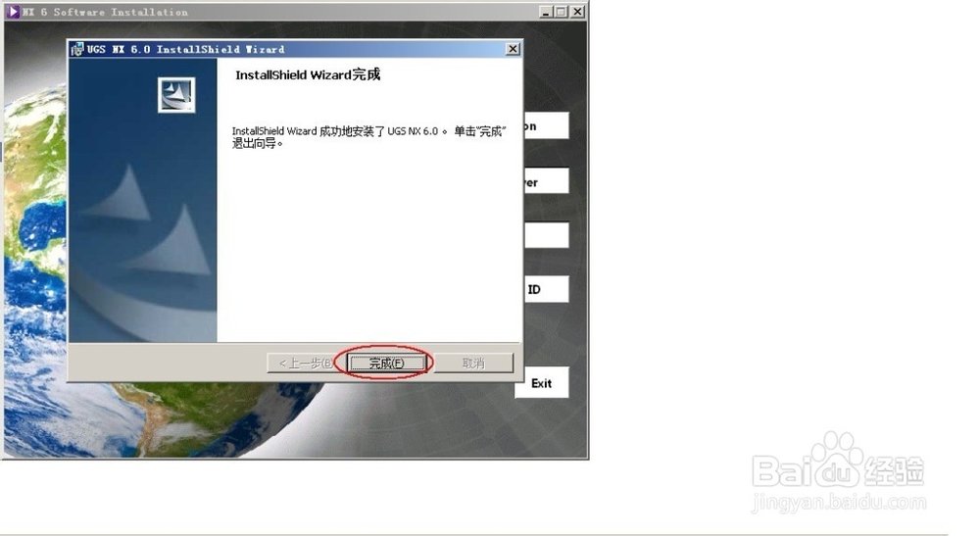This screenshot has height=536, width=980.
Task: Click the InstallShield logo image in blue panel
Action: click(x=176, y=95)
